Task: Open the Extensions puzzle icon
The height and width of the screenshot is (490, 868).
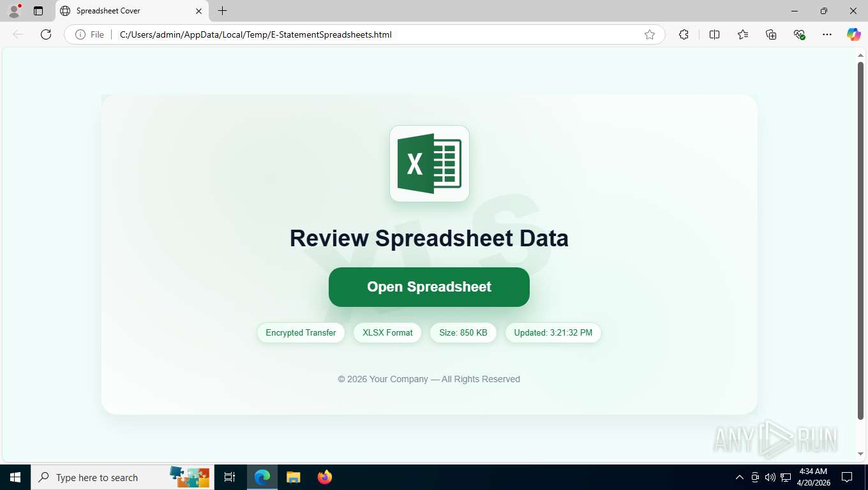Action: click(684, 34)
